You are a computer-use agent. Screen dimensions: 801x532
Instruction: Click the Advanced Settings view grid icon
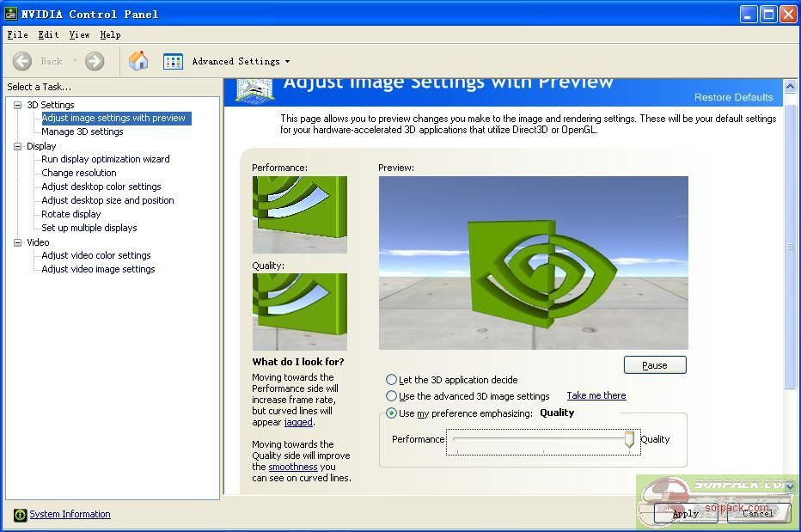point(173,61)
